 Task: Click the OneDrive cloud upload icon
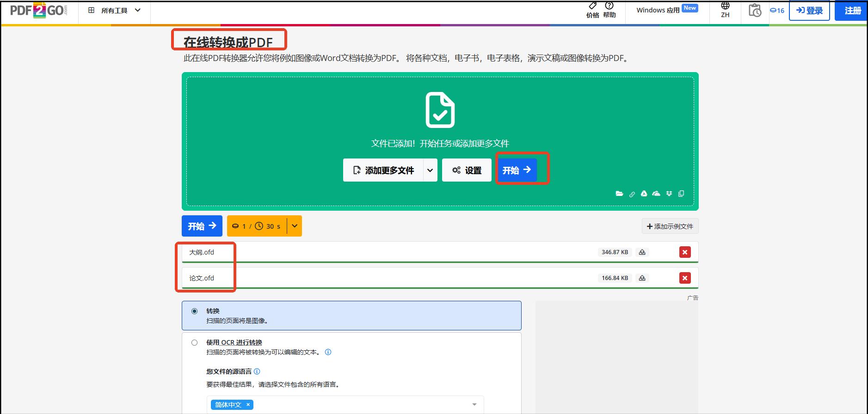point(656,194)
